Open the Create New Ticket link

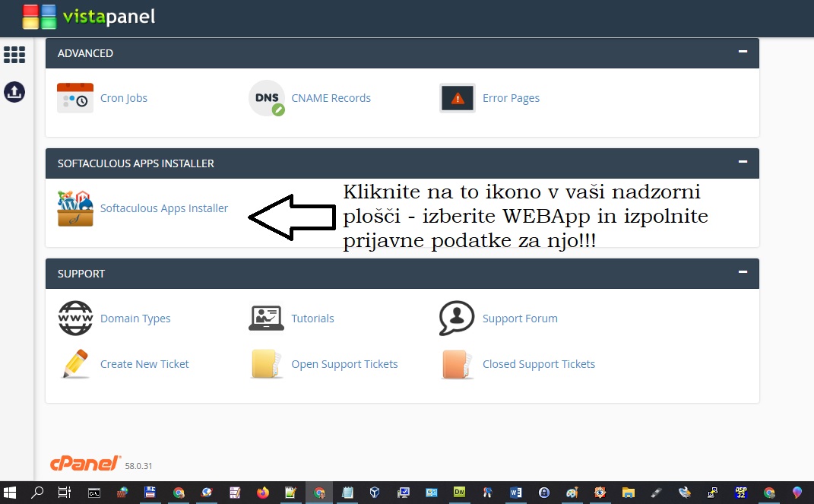pyautogui.click(x=144, y=364)
